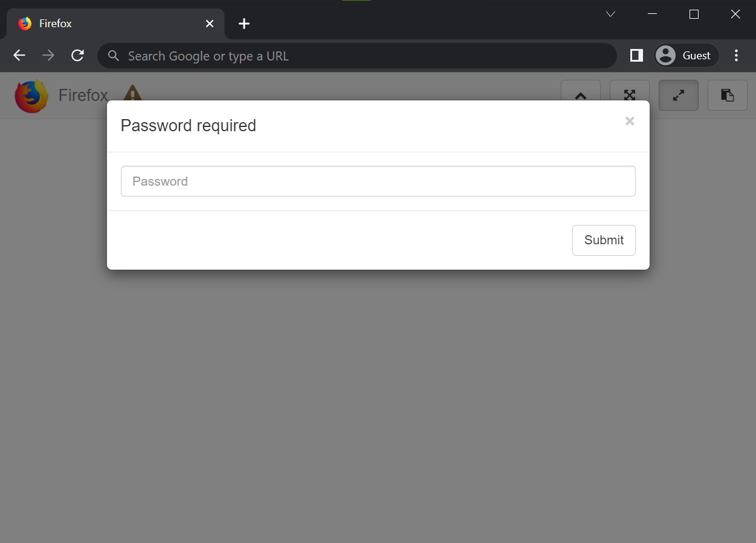
Task: Go back to the previous page
Action: coord(19,56)
